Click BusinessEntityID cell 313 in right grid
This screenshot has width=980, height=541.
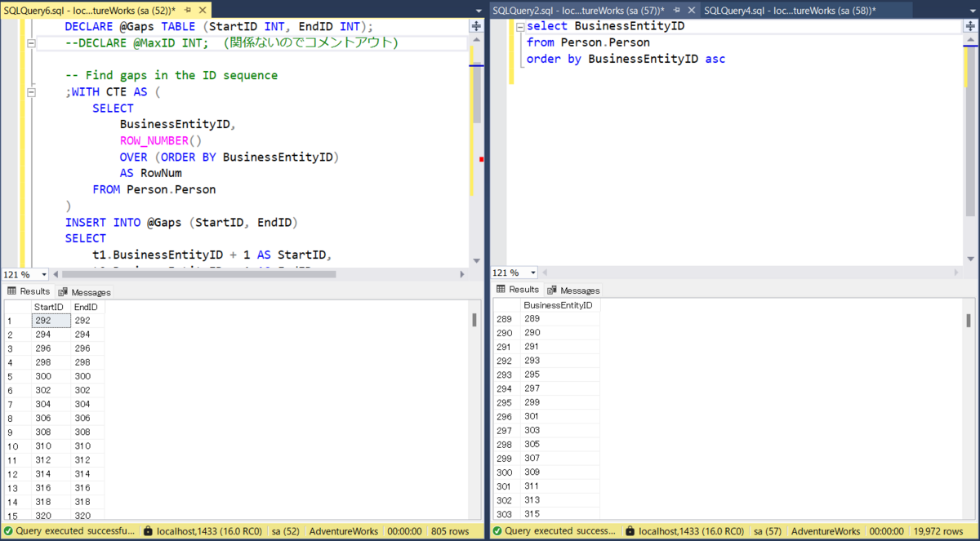click(560, 500)
